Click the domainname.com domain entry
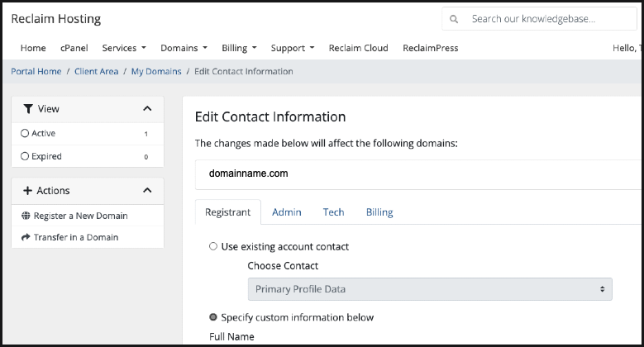Viewport: 644px width, 347px height. click(249, 173)
